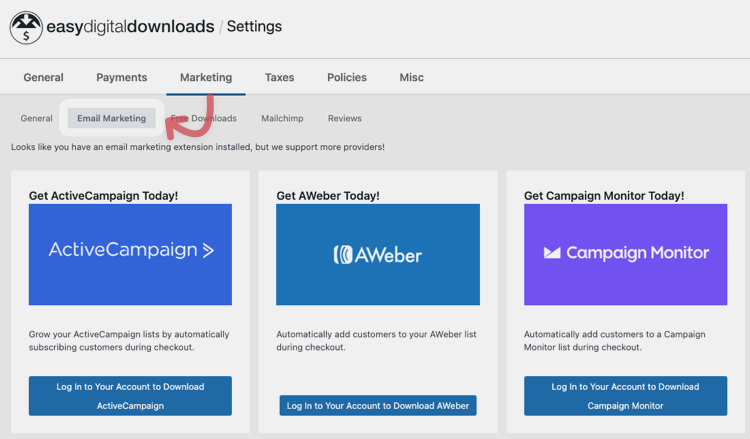
Task: Log in to download AWeber
Action: pos(378,406)
